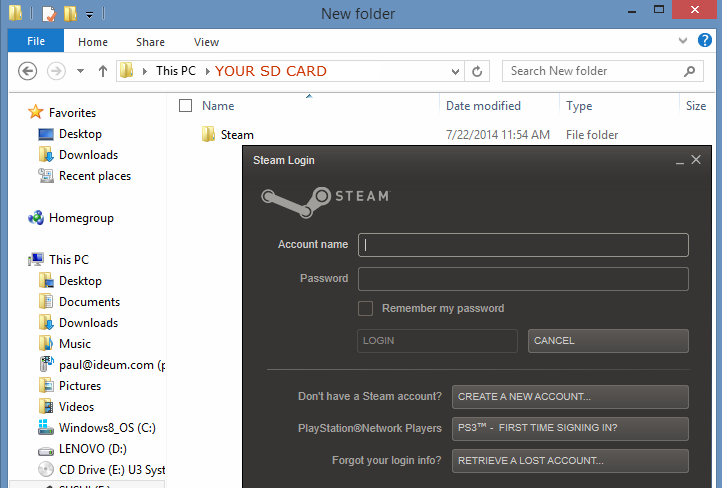Viewport: 722px width, 488px height.
Task: Open paul@ideum.com network location
Action: 102,365
